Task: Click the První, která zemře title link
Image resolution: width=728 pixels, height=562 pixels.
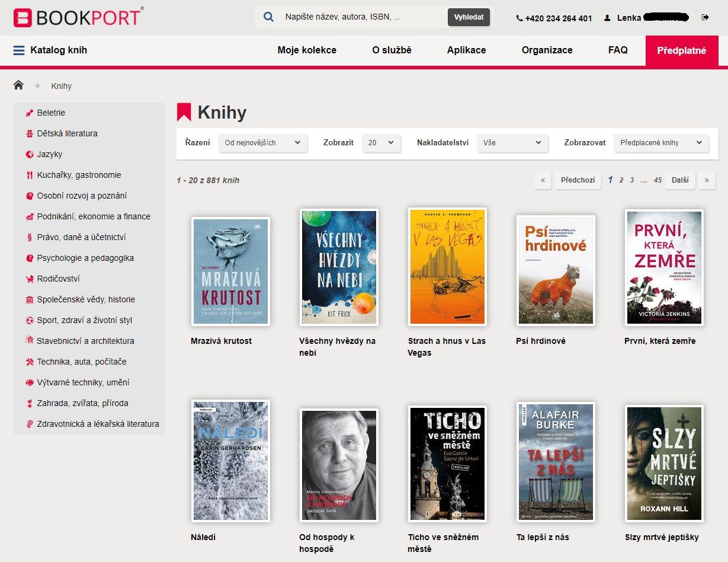Action: coord(660,341)
